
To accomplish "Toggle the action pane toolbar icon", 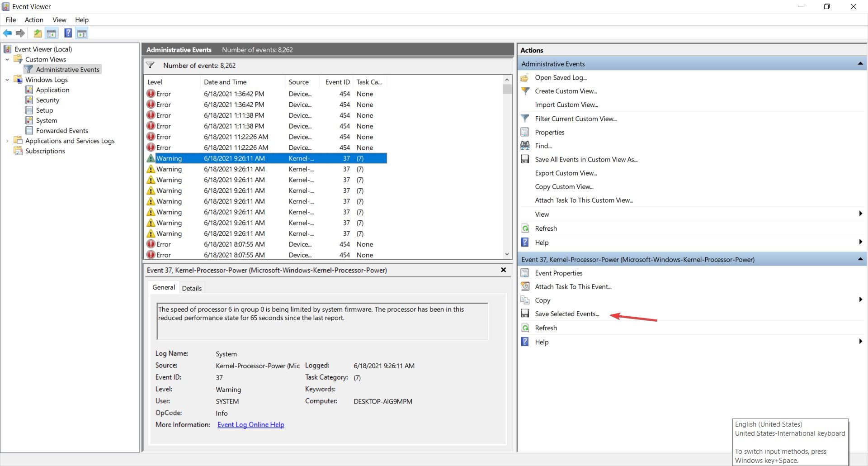I will [82, 33].
